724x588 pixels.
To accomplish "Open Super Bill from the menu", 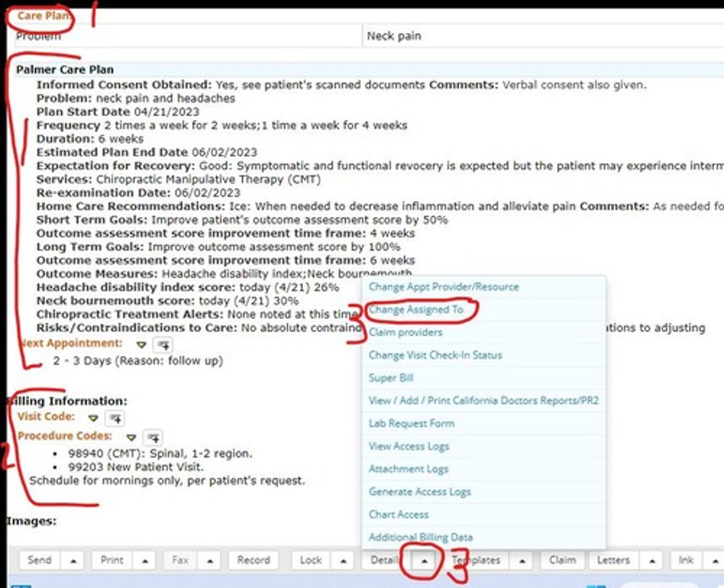I will (391, 378).
